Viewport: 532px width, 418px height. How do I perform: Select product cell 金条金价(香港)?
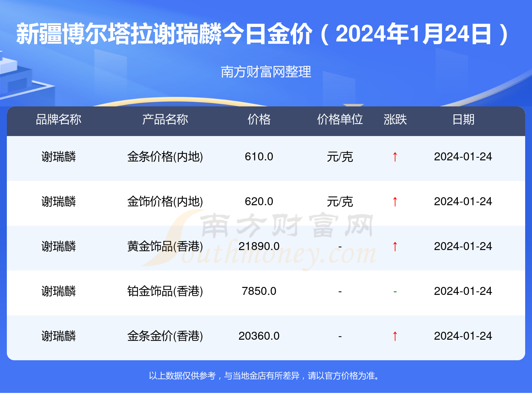click(x=165, y=336)
